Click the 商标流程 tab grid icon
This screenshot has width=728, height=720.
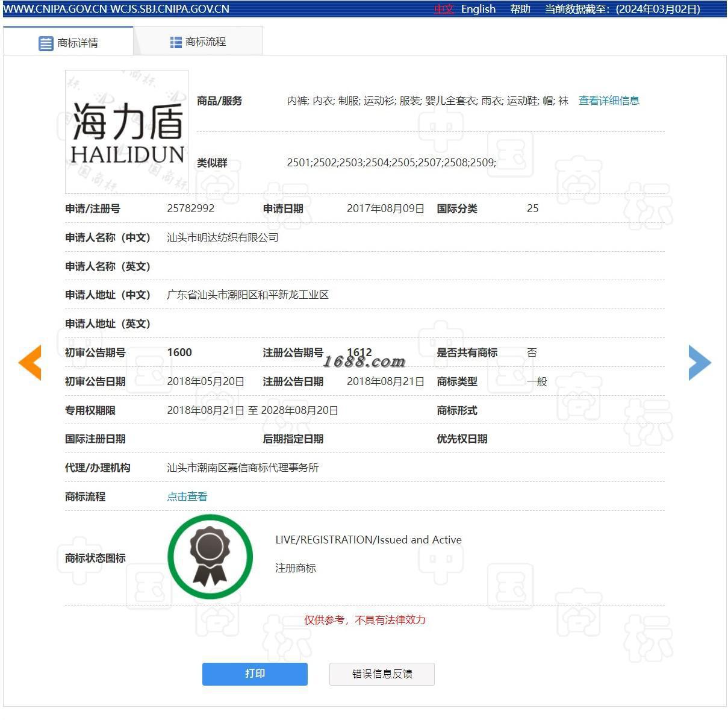pyautogui.click(x=176, y=42)
